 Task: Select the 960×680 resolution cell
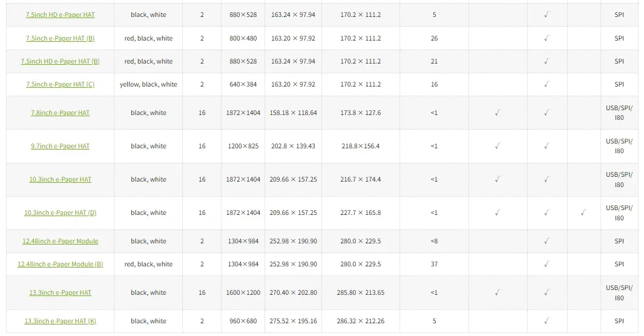[243, 321]
